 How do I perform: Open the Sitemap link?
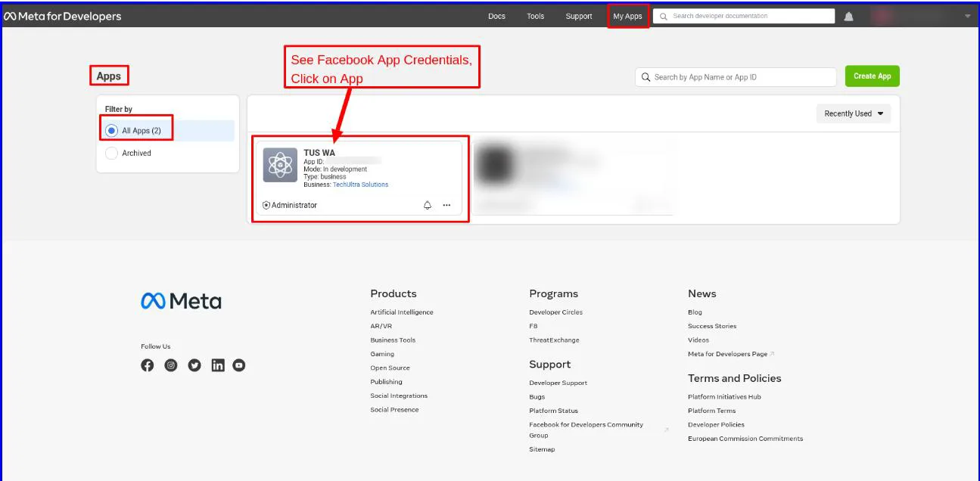click(542, 449)
